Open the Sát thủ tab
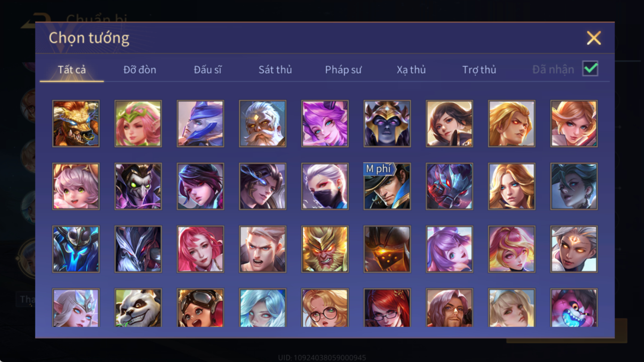The width and height of the screenshot is (644, 362). [275, 69]
